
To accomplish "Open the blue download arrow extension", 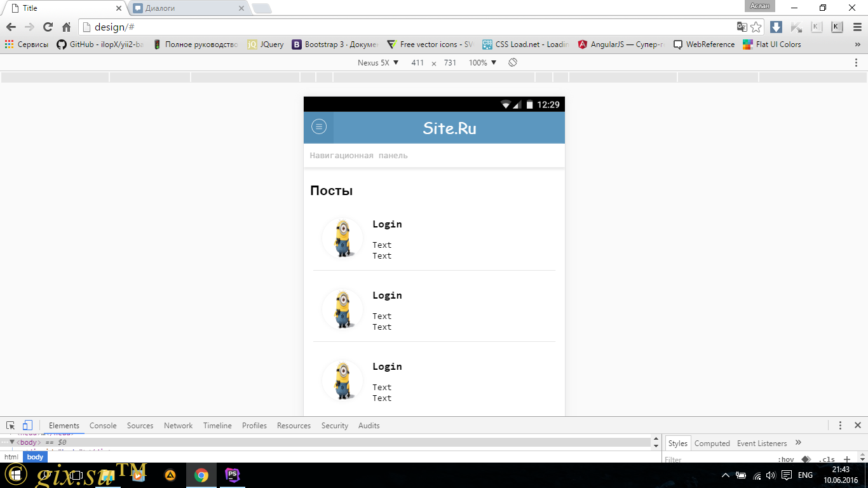I will click(776, 27).
